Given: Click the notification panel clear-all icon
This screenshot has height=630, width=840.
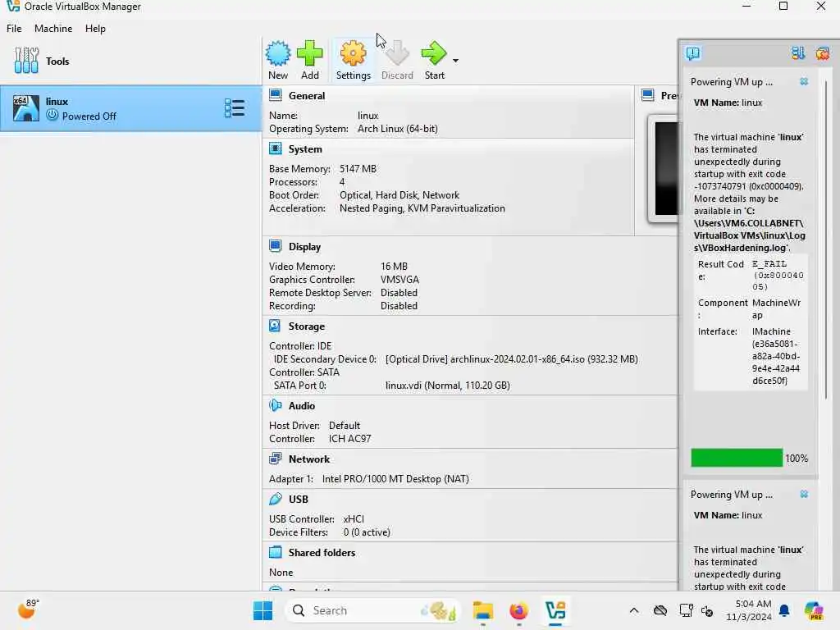Looking at the screenshot, I should [x=822, y=53].
